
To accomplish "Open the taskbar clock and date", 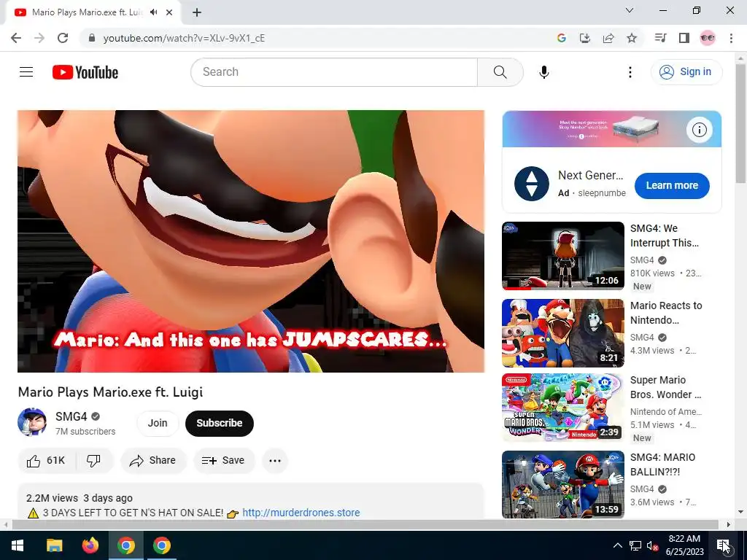I will pyautogui.click(x=684, y=545).
